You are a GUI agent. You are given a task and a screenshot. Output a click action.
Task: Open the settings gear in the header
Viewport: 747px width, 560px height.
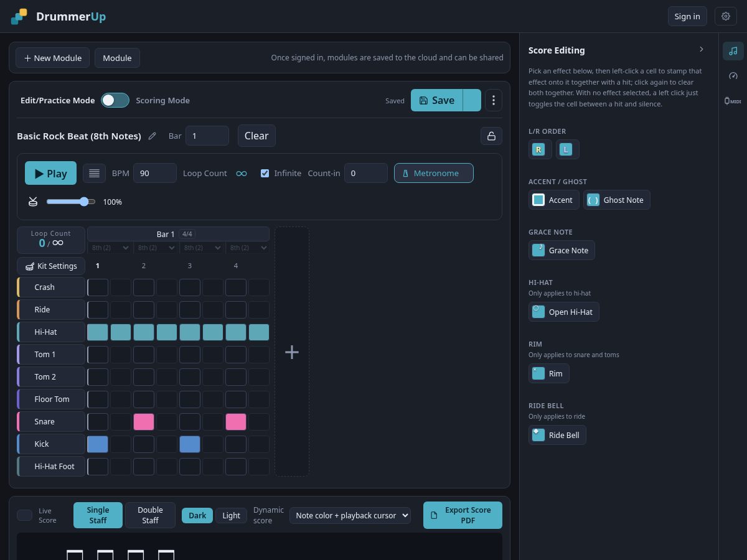click(726, 17)
